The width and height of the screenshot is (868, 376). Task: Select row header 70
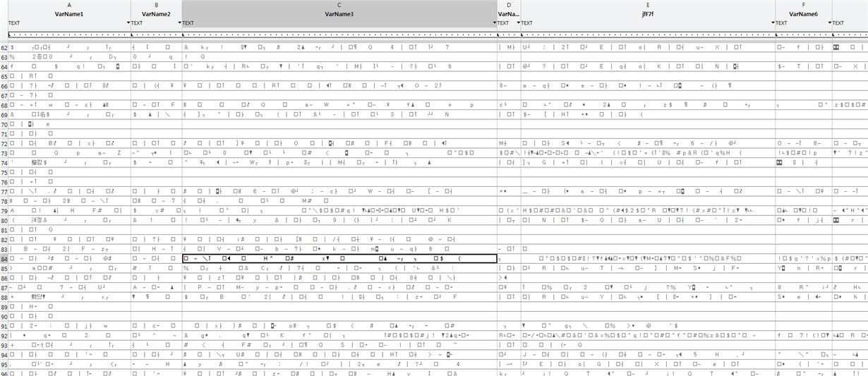coord(4,124)
